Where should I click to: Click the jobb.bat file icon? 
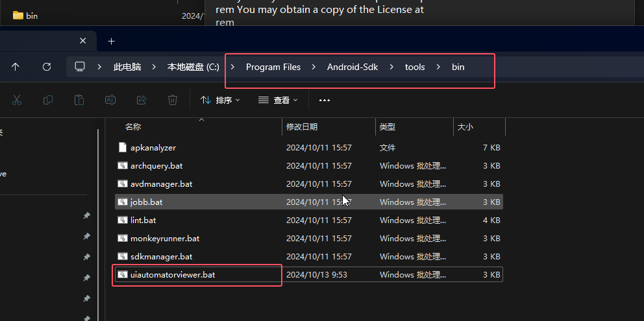coord(123,202)
